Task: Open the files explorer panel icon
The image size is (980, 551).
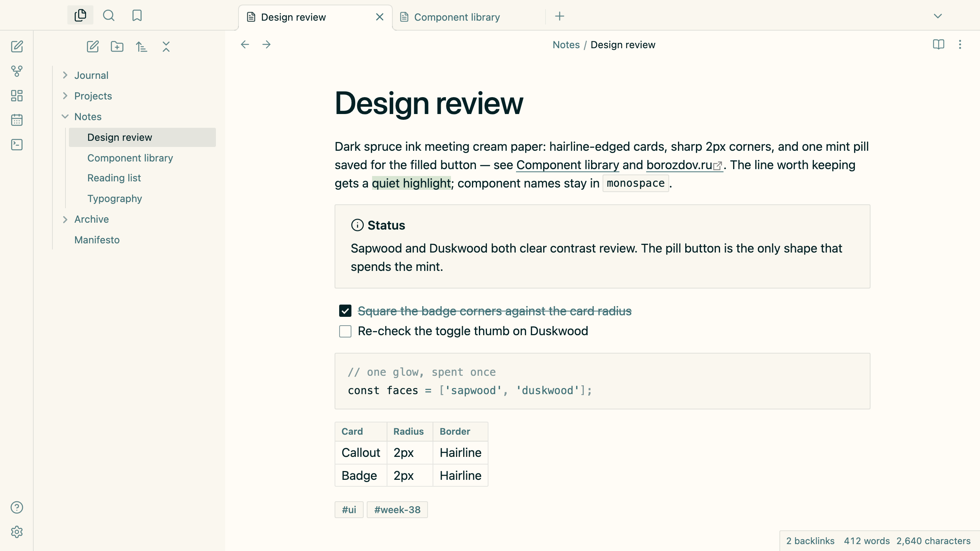Action: [x=80, y=15]
